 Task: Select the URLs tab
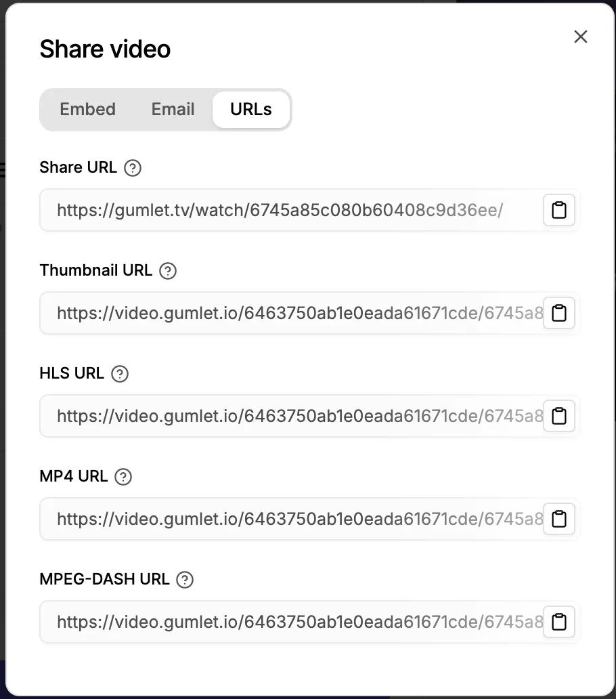(x=251, y=109)
